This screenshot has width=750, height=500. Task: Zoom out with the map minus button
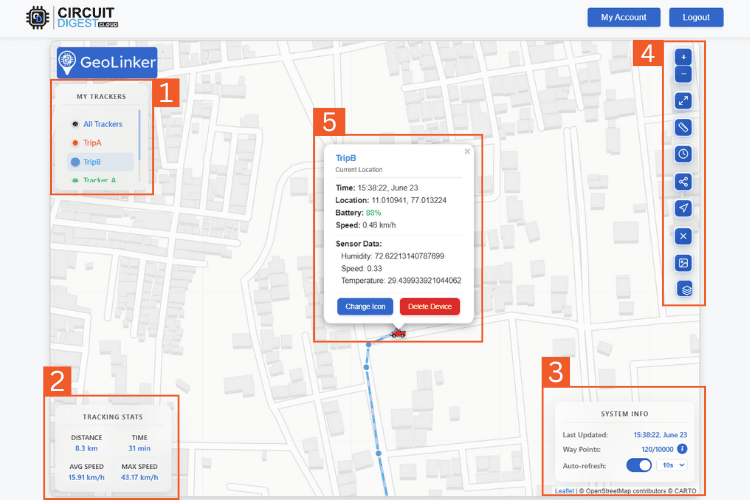683,74
